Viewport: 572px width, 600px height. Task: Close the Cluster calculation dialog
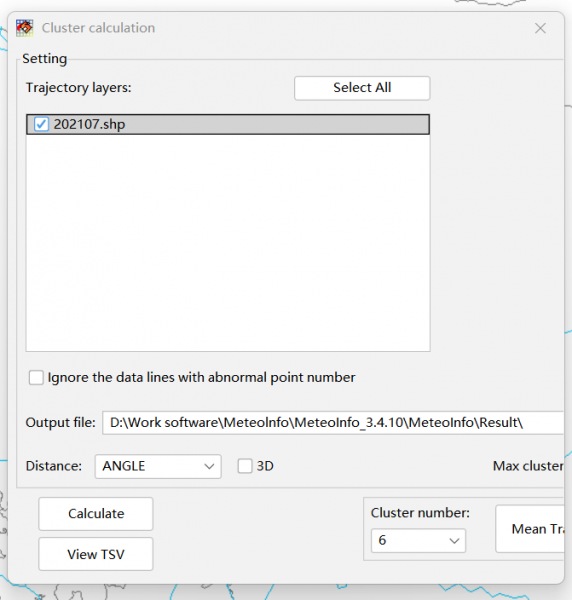point(540,28)
